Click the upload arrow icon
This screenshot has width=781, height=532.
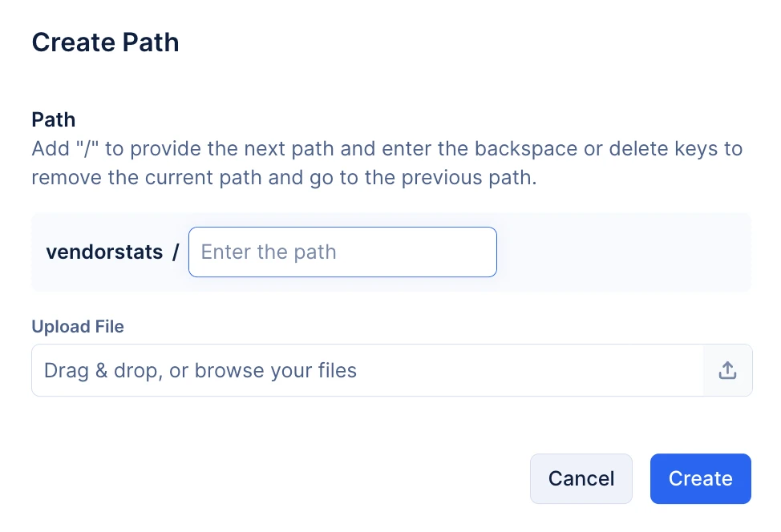point(727,370)
